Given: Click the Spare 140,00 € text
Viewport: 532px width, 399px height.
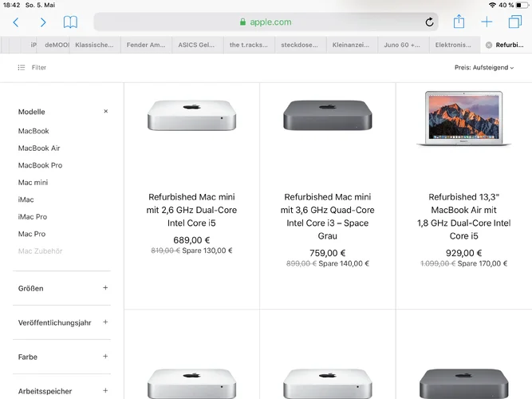Looking at the screenshot, I should point(344,263).
